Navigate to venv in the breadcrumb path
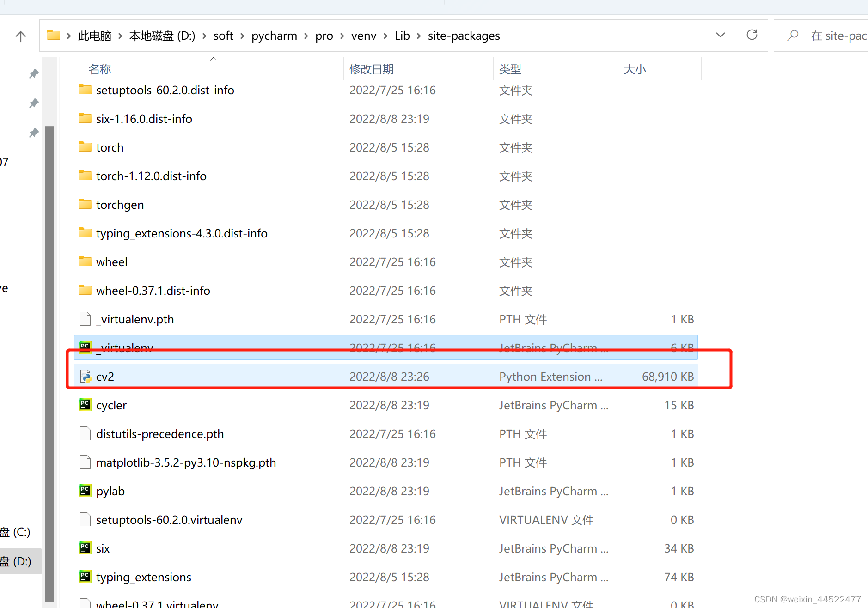The width and height of the screenshot is (868, 608). pyautogui.click(x=364, y=36)
